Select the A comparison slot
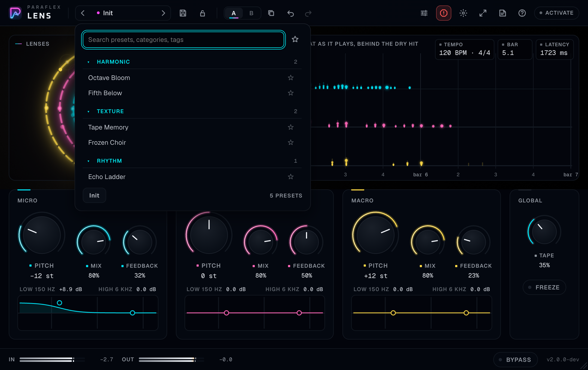Image resolution: width=588 pixels, height=370 pixels. [x=234, y=13]
